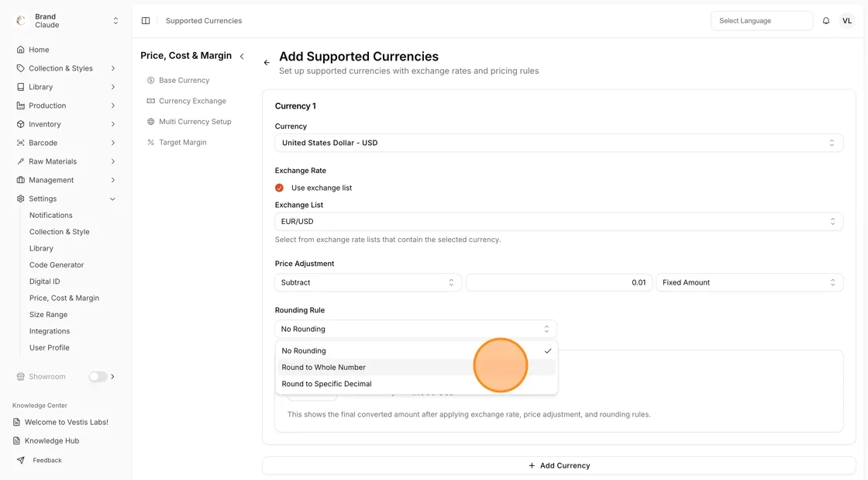This screenshot has width=868, height=480.
Task: Expand the Management sidebar chevron
Action: click(113, 180)
